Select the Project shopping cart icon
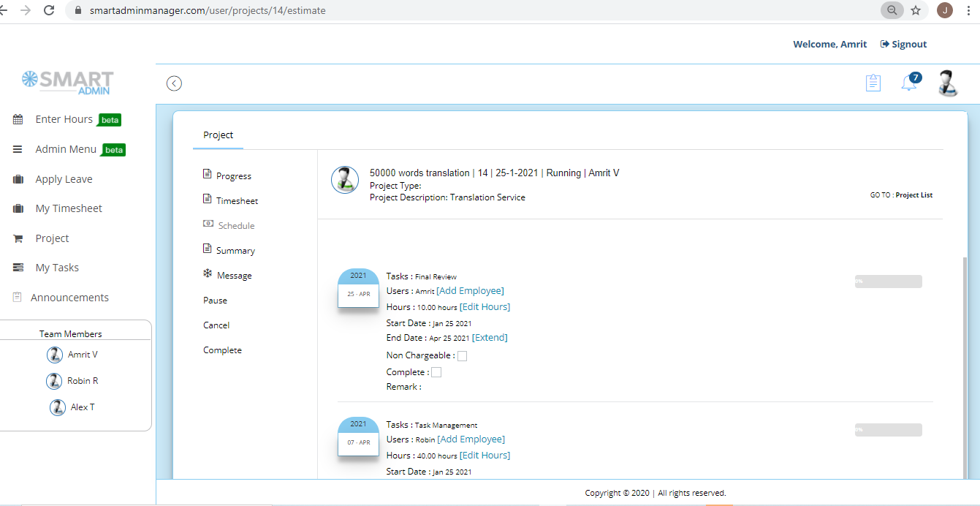This screenshot has width=980, height=506. [x=16, y=238]
